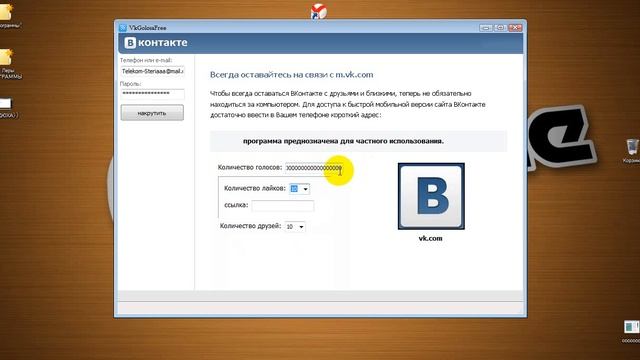This screenshot has width=640, height=360.
Task: Minimize the VkGolosaFree window
Action: click(x=486, y=28)
